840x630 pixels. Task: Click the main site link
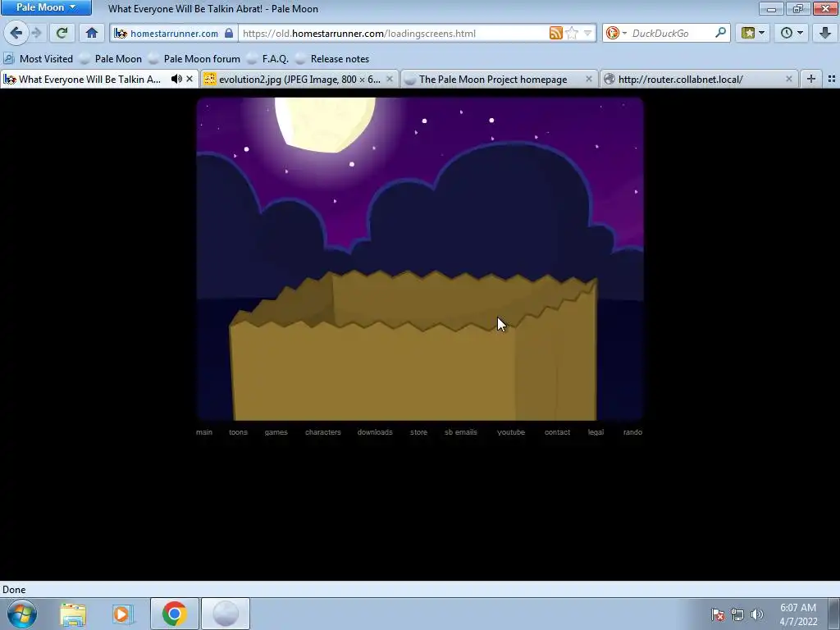204,432
